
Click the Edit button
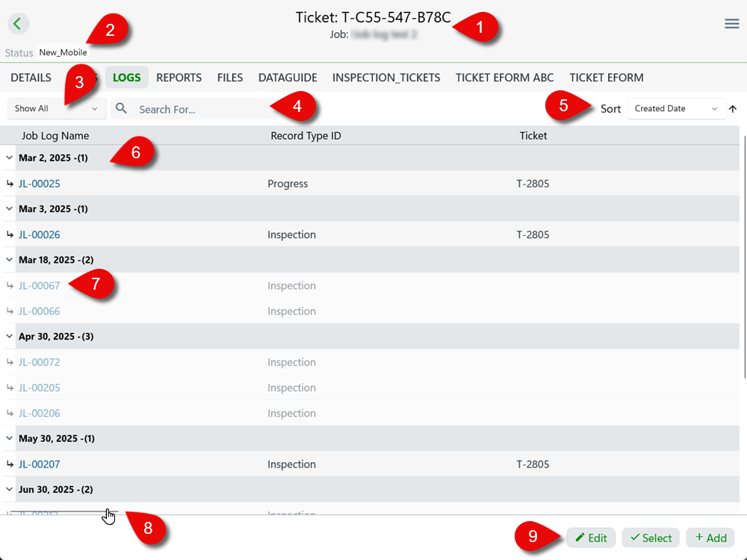[x=591, y=538]
